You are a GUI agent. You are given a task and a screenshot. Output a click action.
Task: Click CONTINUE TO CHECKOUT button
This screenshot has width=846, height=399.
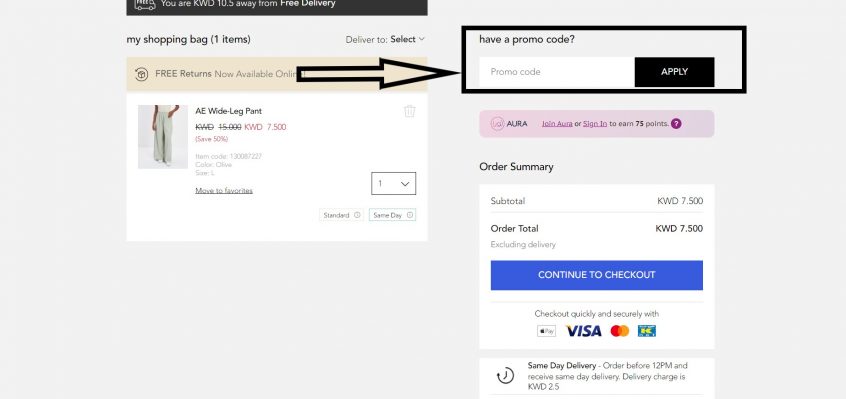coord(597,275)
